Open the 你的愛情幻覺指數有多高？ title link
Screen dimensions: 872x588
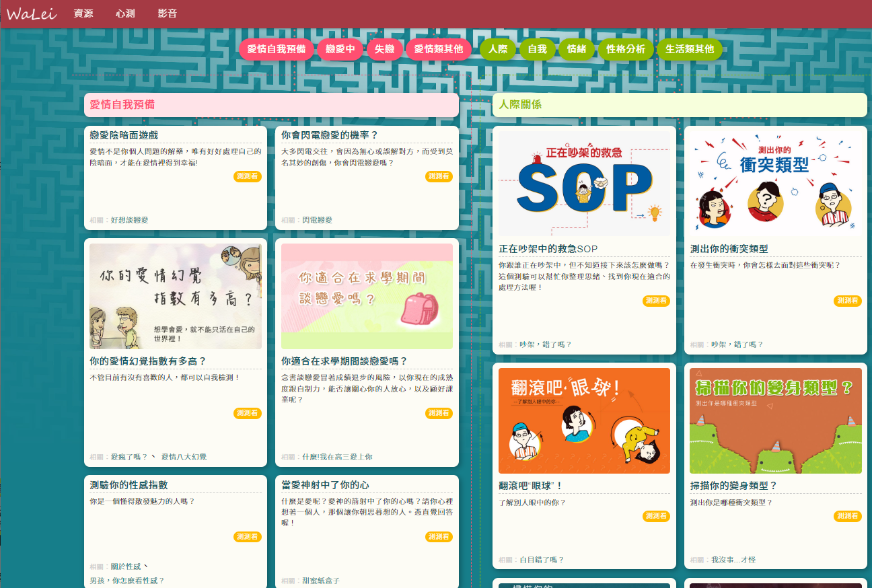click(148, 361)
